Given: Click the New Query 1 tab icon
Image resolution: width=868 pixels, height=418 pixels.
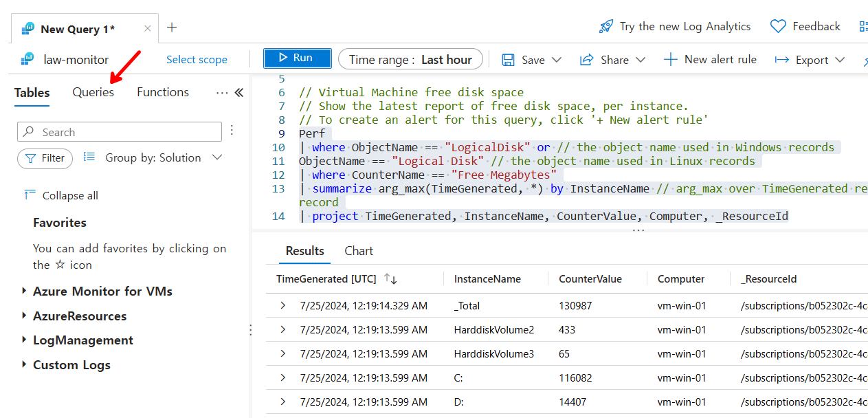Looking at the screenshot, I should (28, 29).
